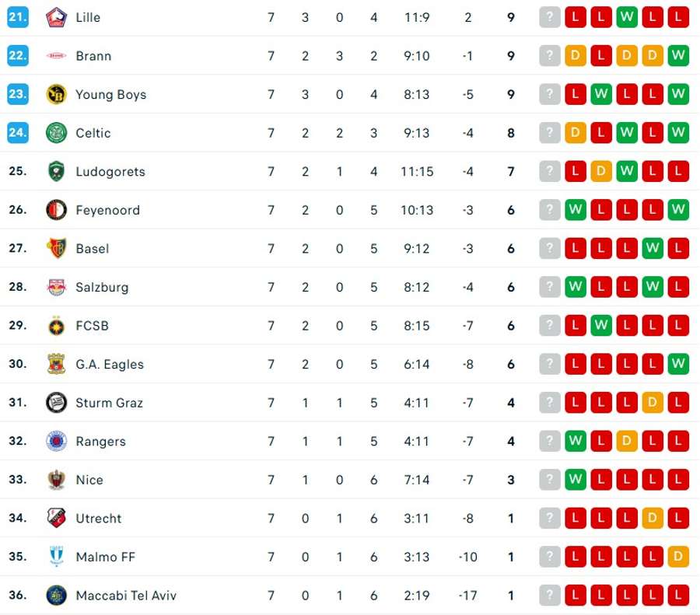Click Brann's most recent win form badge
The height and width of the screenshot is (615, 700).
[x=678, y=56]
